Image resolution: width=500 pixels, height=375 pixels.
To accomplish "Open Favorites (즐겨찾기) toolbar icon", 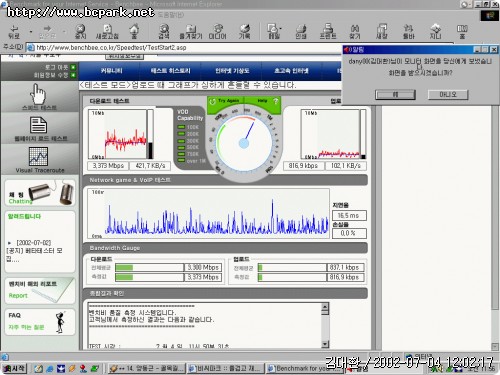I will pos(191,31).
